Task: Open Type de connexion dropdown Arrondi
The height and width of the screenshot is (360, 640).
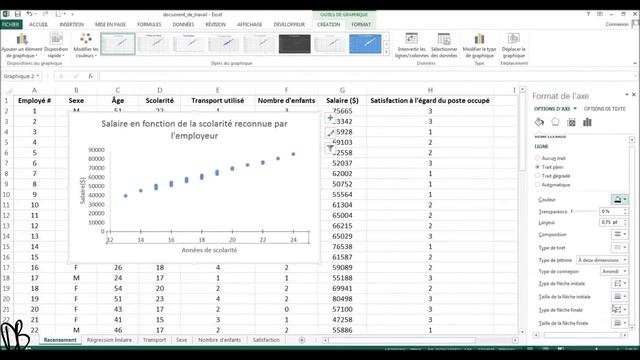Action: pos(614,271)
